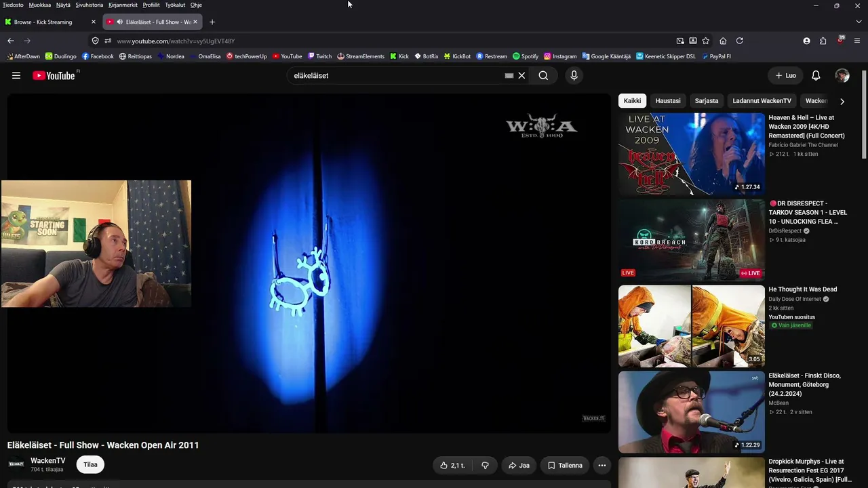Select the Haustasi filter chip
The width and height of the screenshot is (868, 488).
click(x=668, y=101)
